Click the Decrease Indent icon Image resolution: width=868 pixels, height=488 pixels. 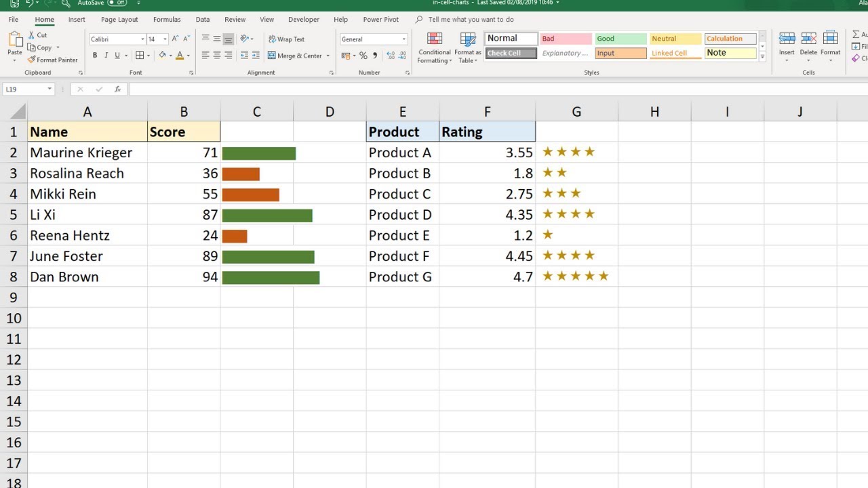point(245,56)
